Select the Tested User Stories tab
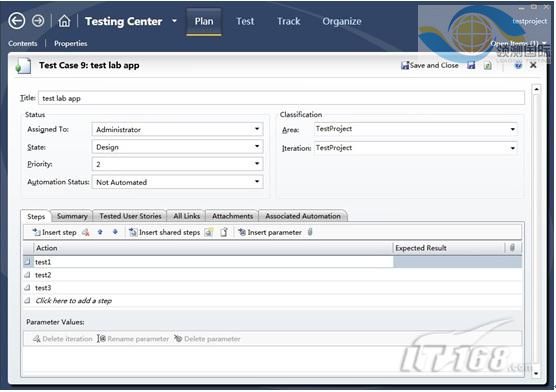This screenshot has width=556, height=392. pyautogui.click(x=130, y=216)
